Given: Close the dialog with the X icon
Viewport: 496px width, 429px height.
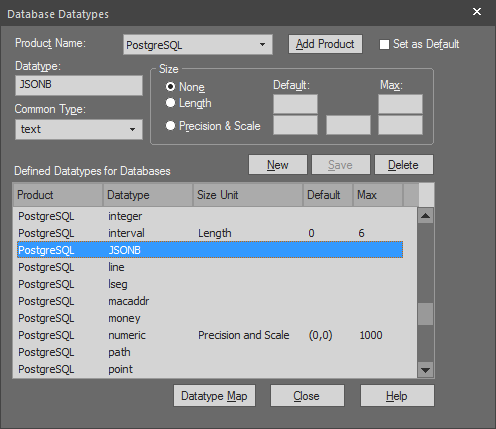Looking at the screenshot, I should click(477, 12).
